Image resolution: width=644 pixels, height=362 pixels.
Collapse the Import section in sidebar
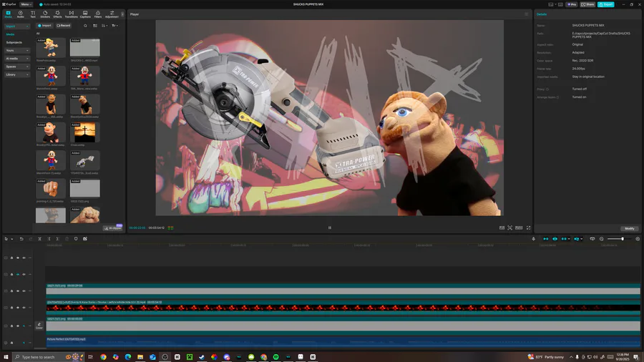tap(17, 26)
